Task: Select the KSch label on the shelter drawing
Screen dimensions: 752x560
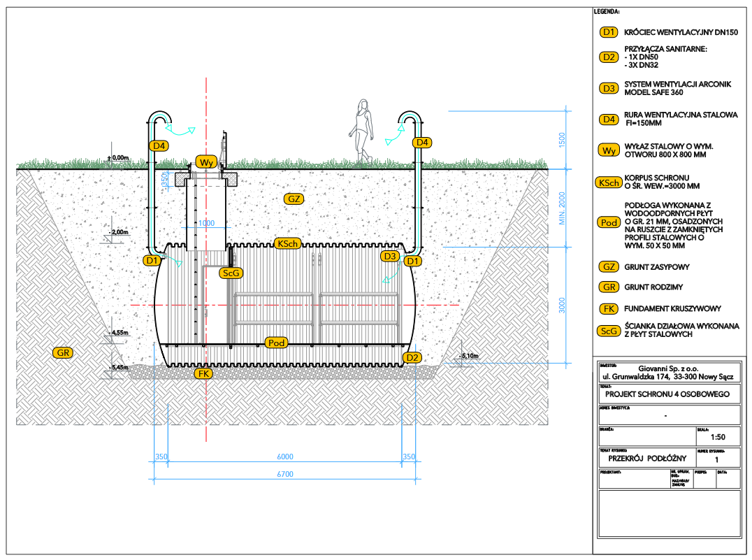Action: click(x=288, y=243)
